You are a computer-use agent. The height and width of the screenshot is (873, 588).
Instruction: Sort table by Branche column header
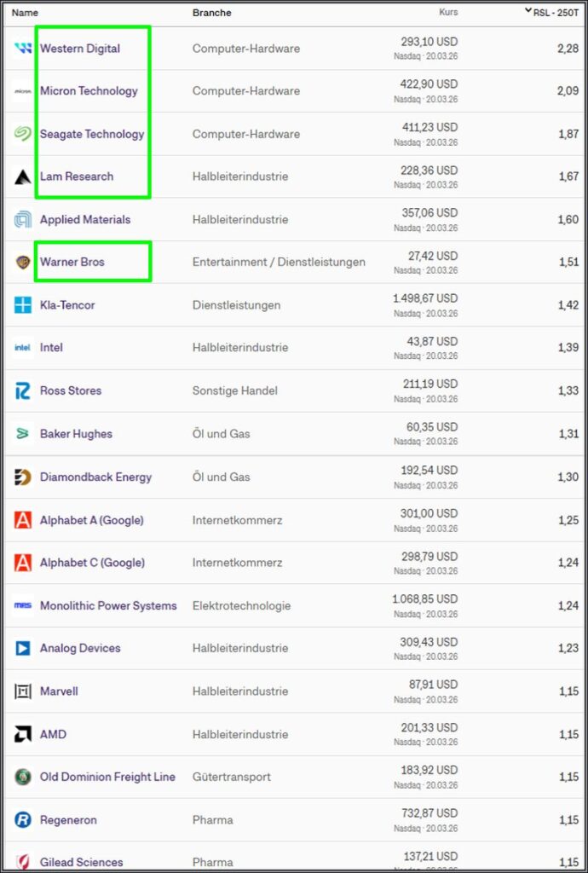point(211,13)
